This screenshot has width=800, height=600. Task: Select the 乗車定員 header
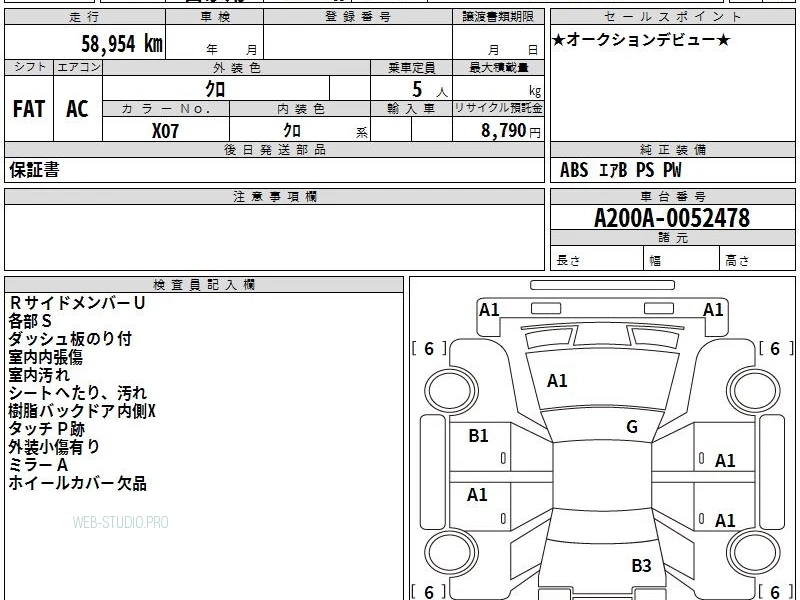coord(411,68)
